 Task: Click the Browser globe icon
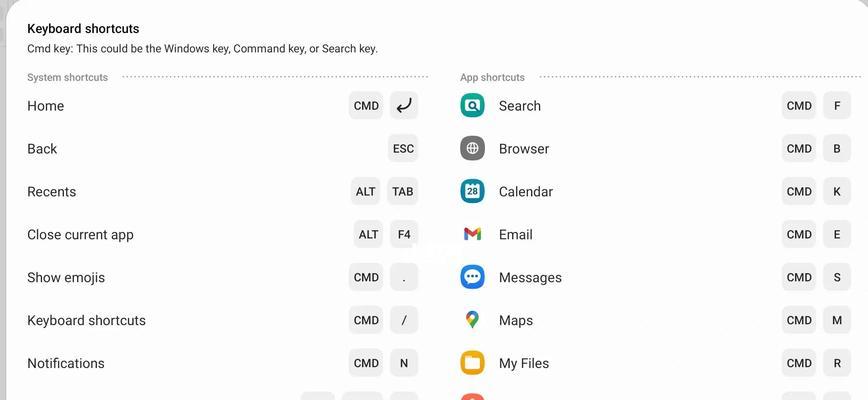coord(472,148)
